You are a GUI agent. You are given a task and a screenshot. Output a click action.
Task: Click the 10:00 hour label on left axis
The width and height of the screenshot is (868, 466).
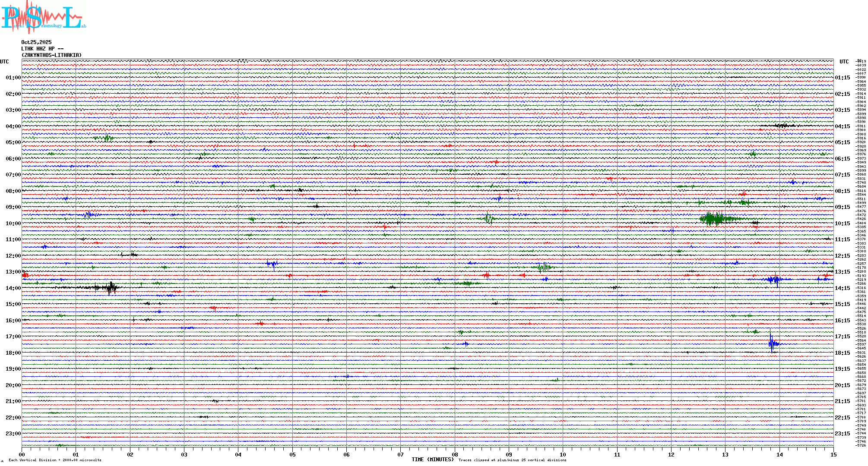(13, 224)
